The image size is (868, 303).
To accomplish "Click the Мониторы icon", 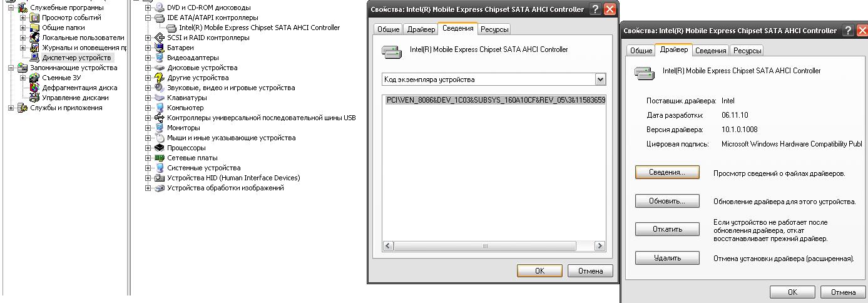I will [160, 128].
